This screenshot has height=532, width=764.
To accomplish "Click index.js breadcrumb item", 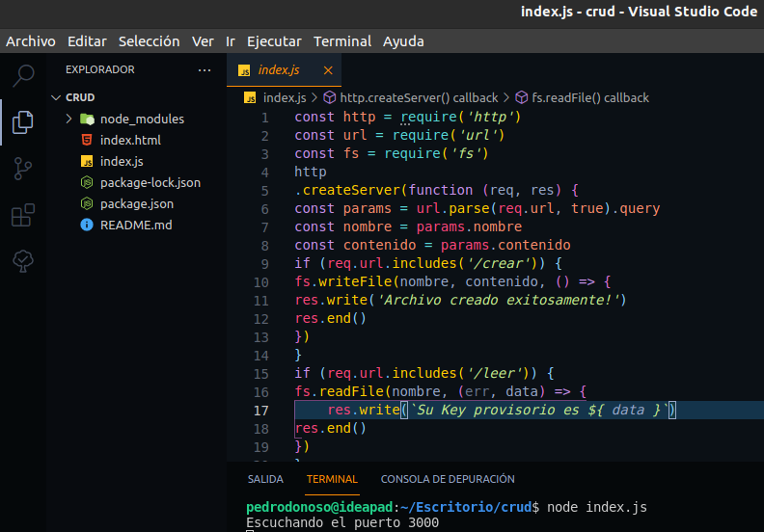I will click(x=285, y=98).
